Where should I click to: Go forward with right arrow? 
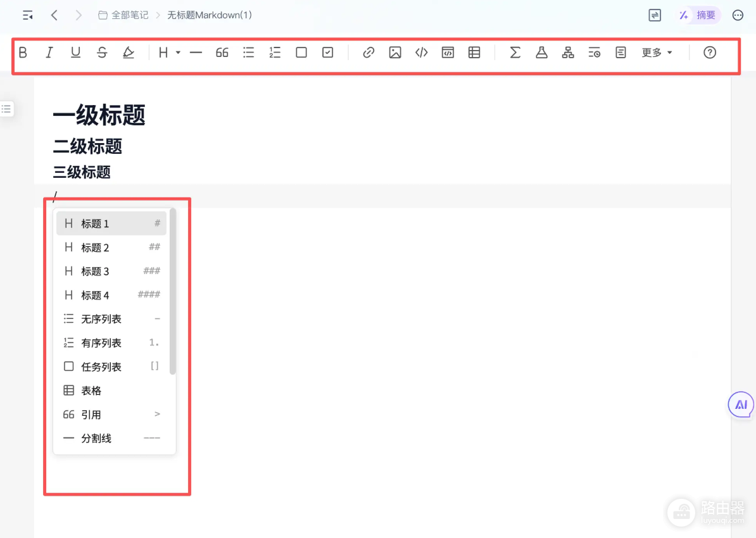(x=79, y=15)
